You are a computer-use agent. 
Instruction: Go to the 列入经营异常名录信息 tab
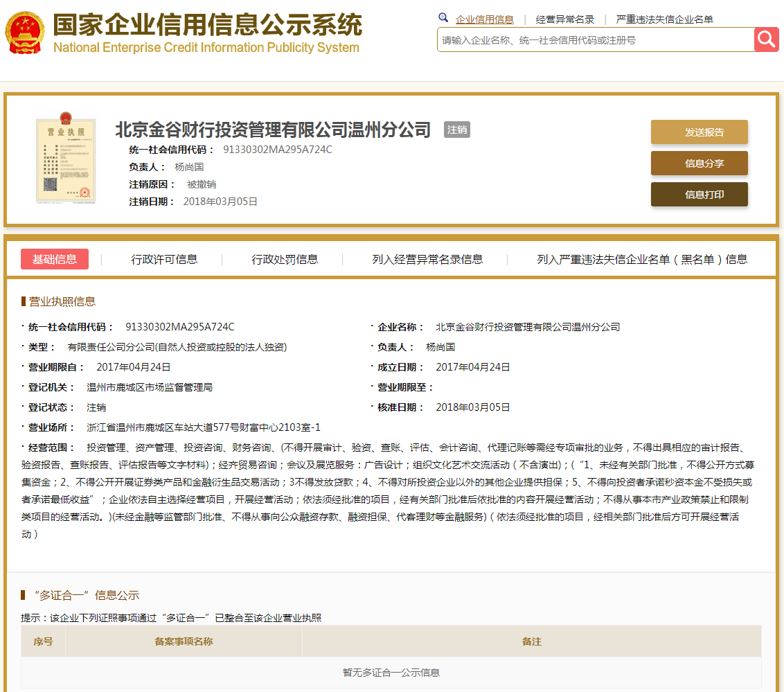click(x=427, y=259)
